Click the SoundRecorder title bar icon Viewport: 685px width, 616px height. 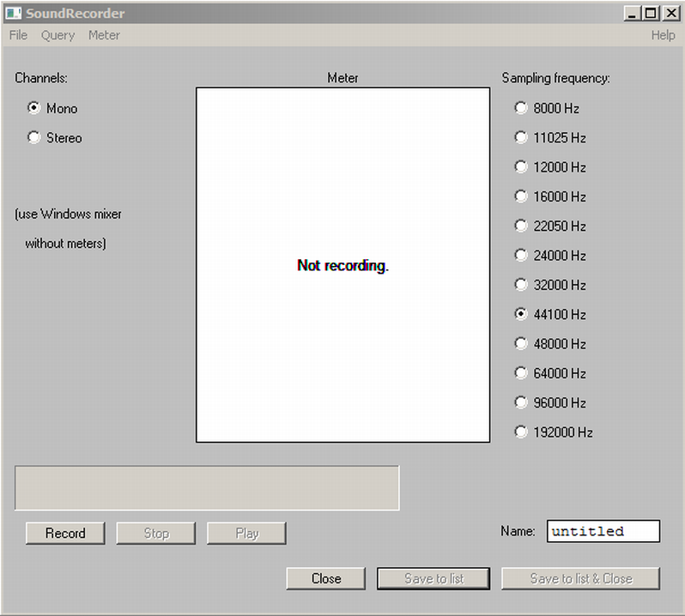(x=13, y=13)
